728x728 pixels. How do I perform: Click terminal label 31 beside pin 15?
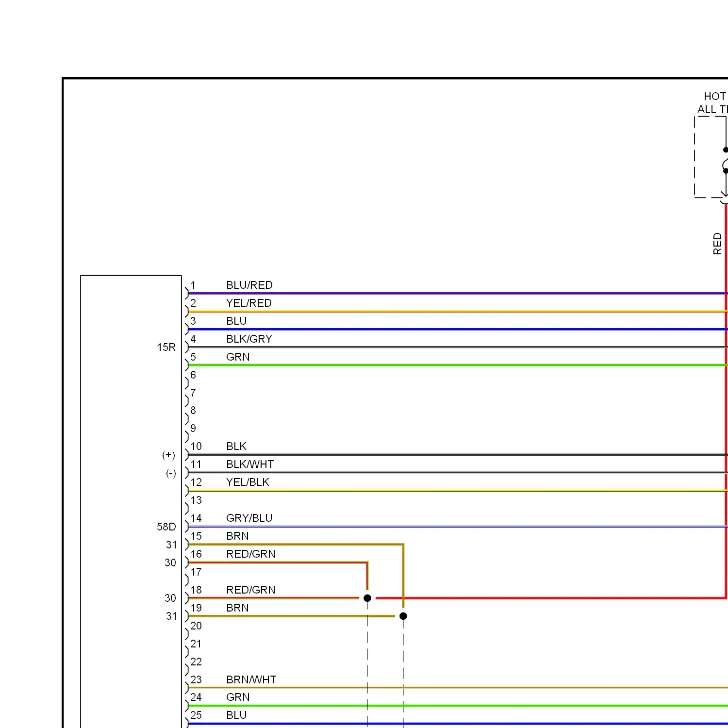pyautogui.click(x=171, y=545)
